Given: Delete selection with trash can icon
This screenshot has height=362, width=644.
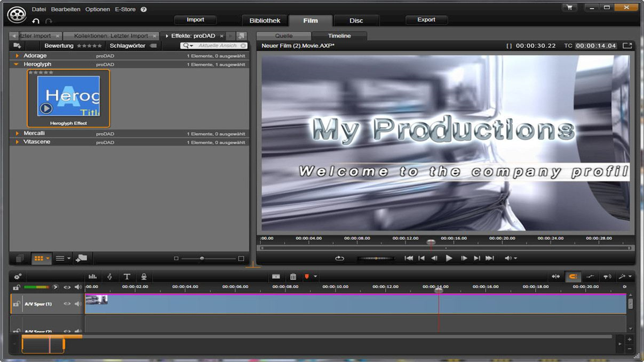Looking at the screenshot, I should point(293,277).
